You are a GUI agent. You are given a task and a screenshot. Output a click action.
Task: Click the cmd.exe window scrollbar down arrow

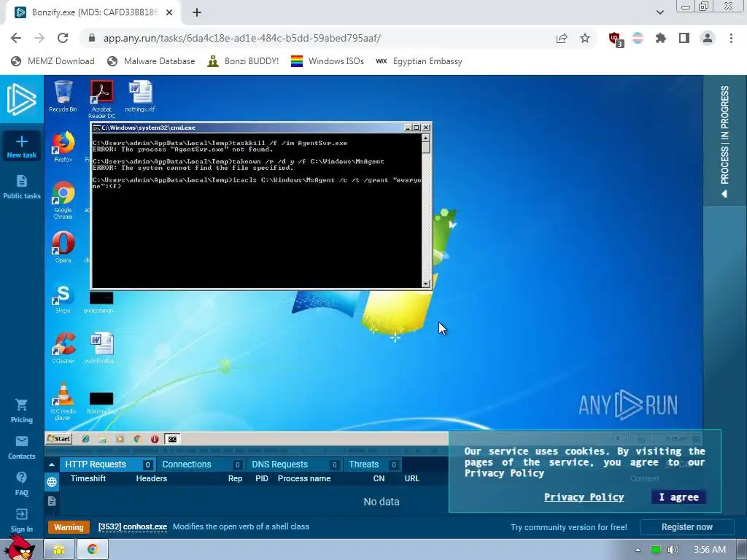[426, 284]
